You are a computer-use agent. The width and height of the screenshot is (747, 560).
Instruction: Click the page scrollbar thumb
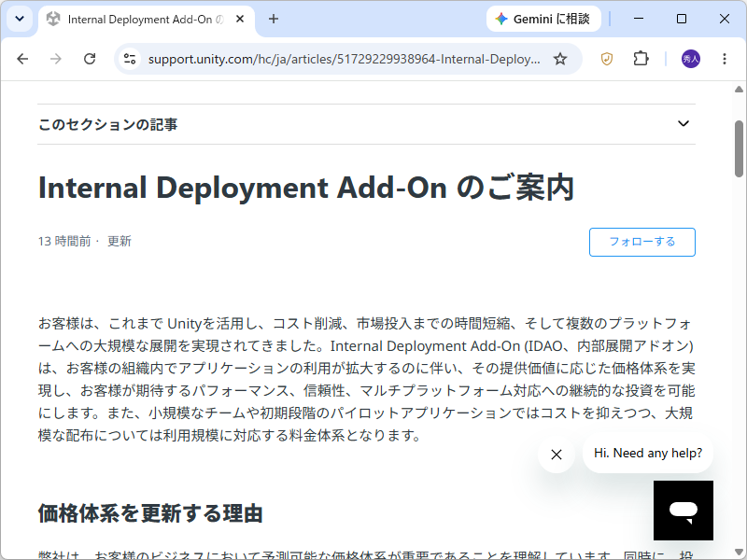[x=739, y=148]
